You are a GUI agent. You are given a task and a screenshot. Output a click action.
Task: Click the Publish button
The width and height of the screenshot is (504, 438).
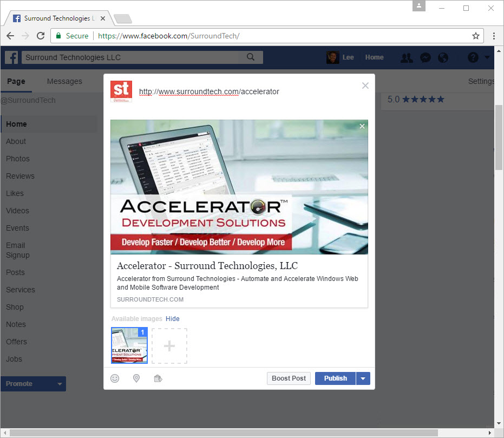335,378
